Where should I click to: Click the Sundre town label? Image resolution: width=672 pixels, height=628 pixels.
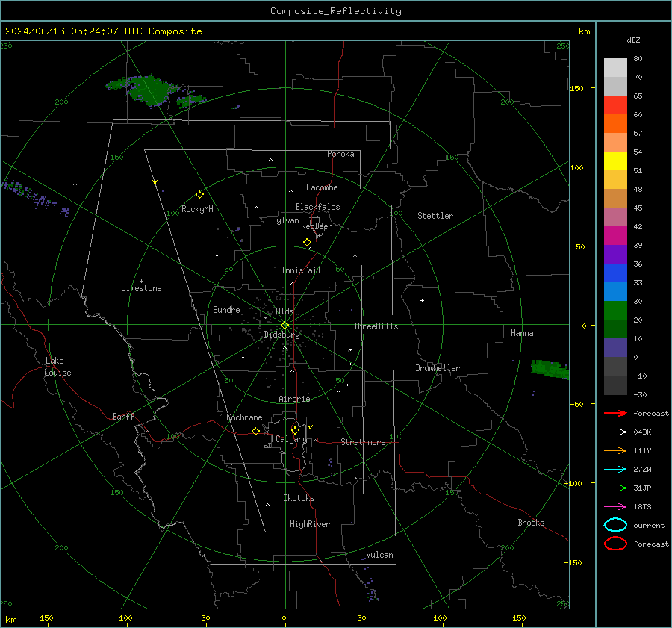click(226, 309)
